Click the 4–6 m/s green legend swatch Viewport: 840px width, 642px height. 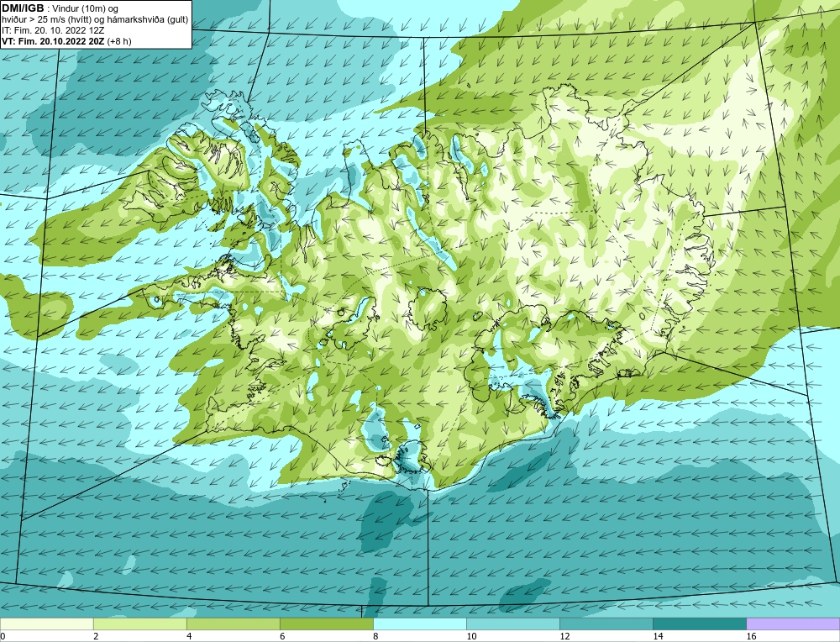(x=233, y=624)
